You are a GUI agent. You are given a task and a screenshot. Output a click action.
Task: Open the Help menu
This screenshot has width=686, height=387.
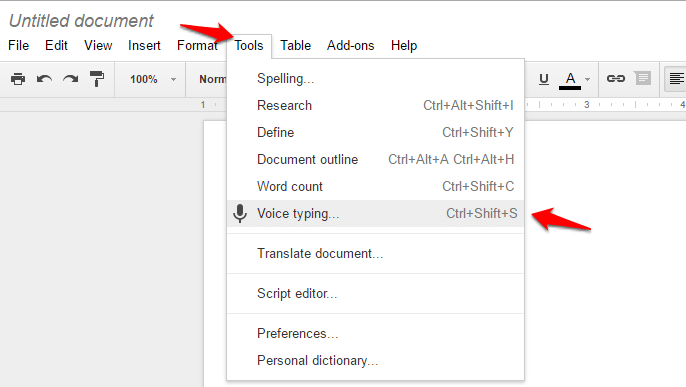coord(404,45)
